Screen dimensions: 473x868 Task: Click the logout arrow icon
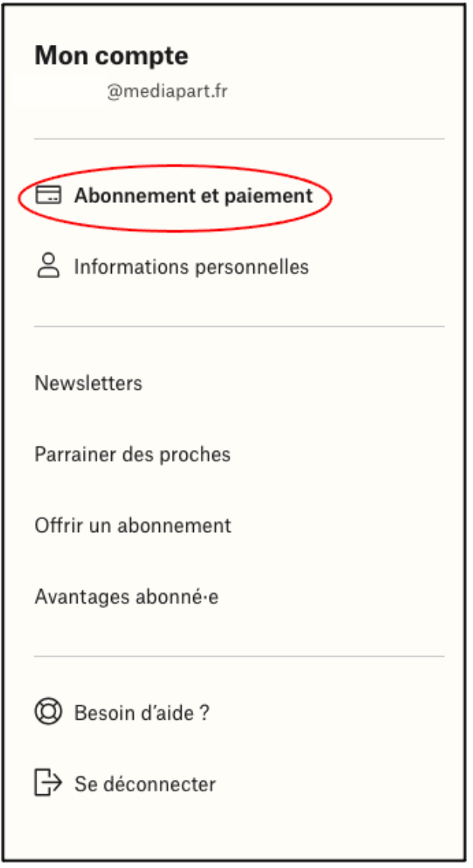click(x=48, y=782)
